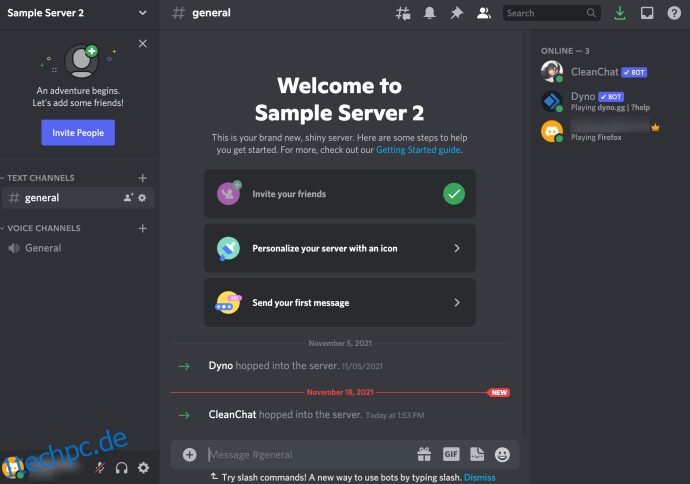
Task: Click the Personalize server paint icon
Action: click(x=228, y=248)
